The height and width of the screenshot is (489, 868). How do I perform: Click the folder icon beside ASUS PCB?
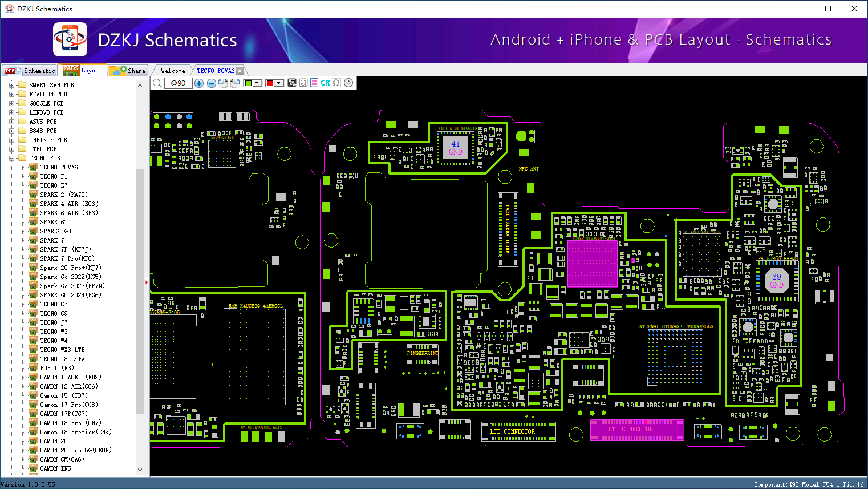(x=22, y=122)
